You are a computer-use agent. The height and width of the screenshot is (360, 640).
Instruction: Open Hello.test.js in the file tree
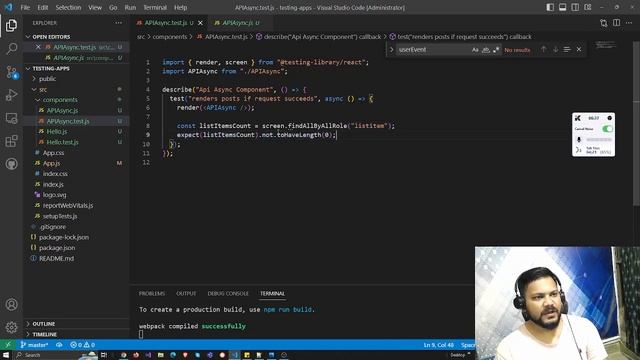[x=62, y=142]
